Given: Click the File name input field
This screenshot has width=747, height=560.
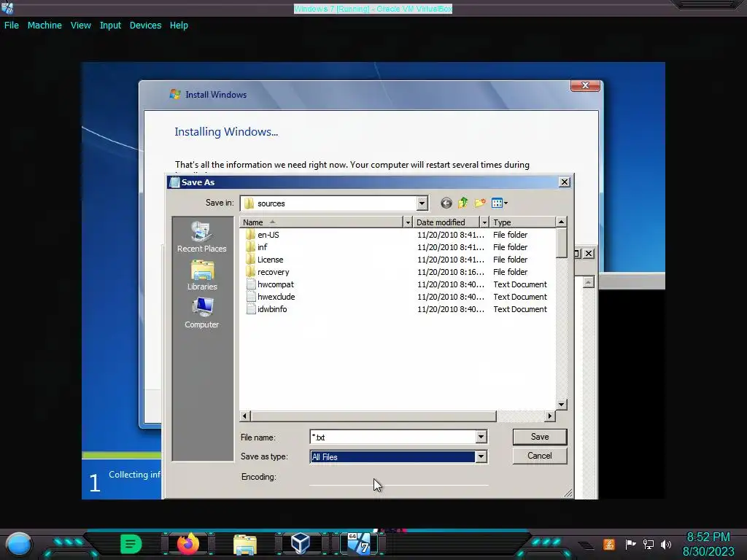Looking at the screenshot, I should (393, 437).
